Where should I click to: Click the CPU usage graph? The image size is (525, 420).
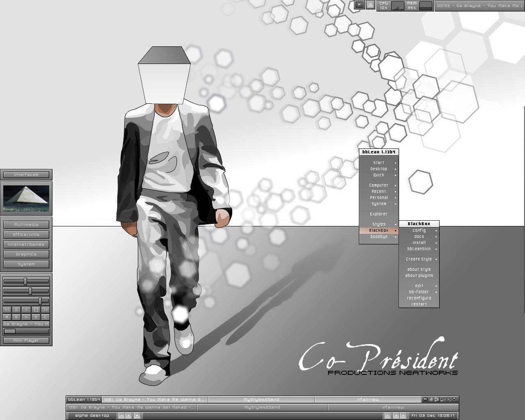pyautogui.click(x=397, y=6)
